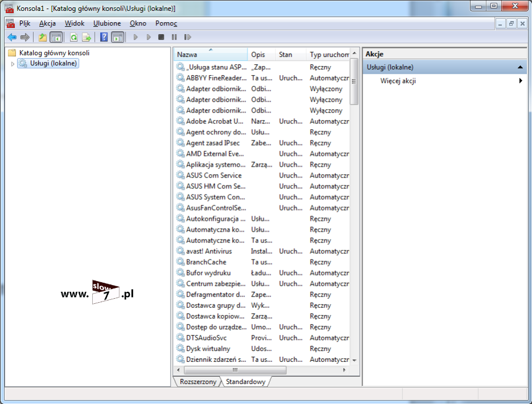Collapse the Usługi (lokalne) actions section arrow
This screenshot has height=404, width=532.
(x=520, y=67)
